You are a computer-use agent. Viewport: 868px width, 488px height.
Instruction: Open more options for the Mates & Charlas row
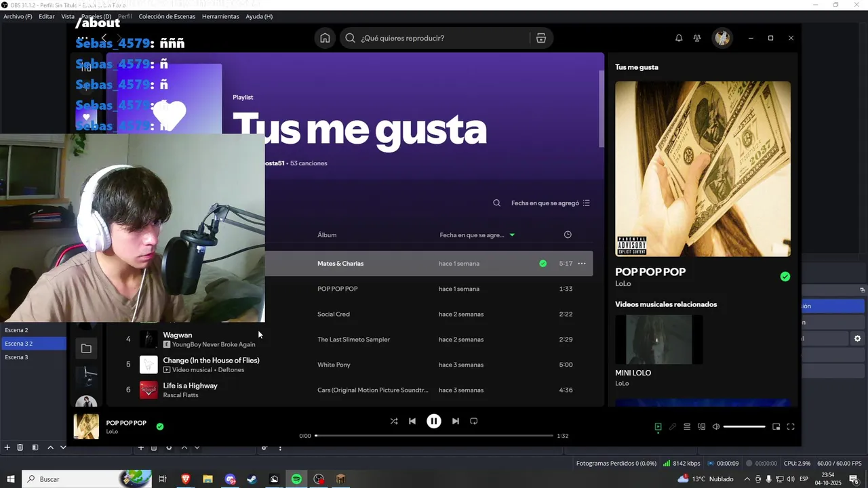pyautogui.click(x=581, y=264)
